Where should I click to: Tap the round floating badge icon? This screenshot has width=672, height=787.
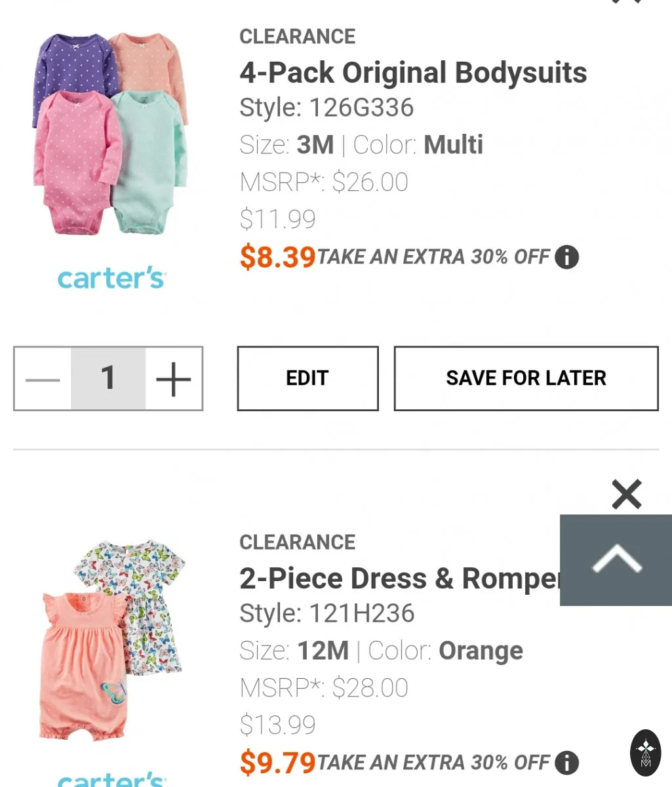[x=646, y=753]
